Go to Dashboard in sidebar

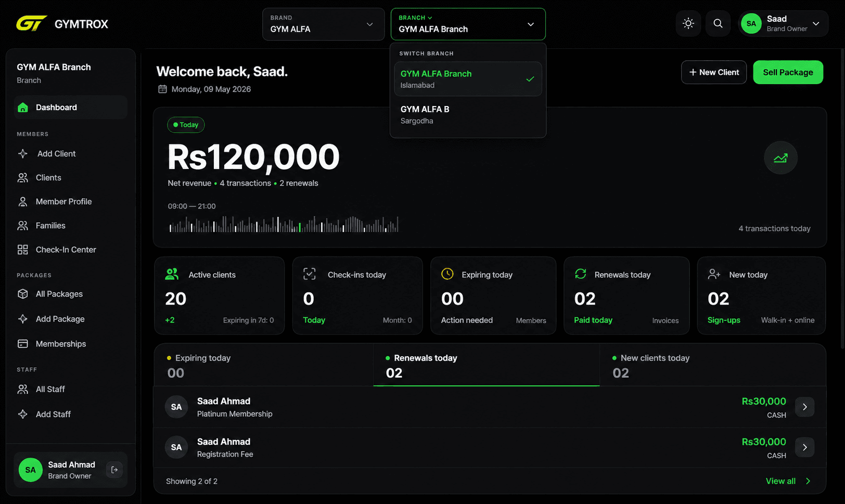click(71, 107)
